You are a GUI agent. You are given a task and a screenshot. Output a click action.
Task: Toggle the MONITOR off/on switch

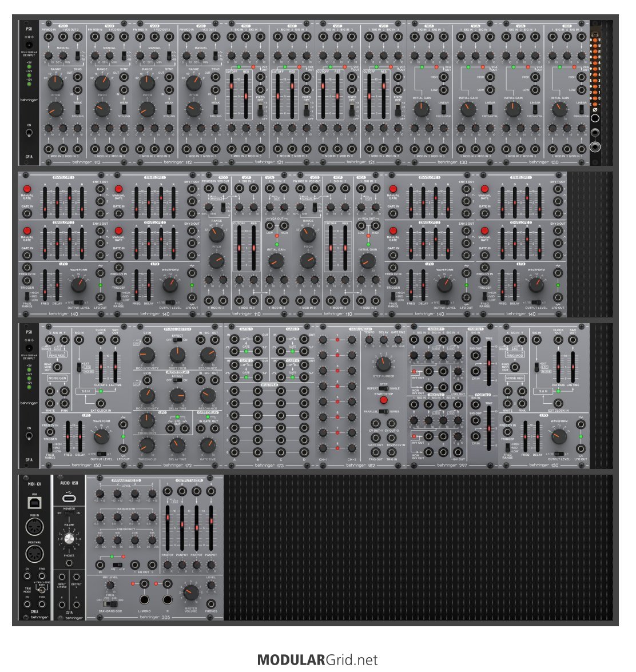(69, 512)
